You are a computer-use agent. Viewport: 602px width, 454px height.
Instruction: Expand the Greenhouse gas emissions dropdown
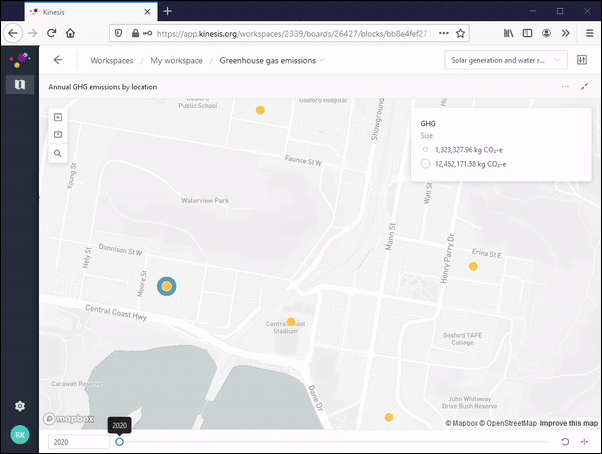(x=322, y=60)
